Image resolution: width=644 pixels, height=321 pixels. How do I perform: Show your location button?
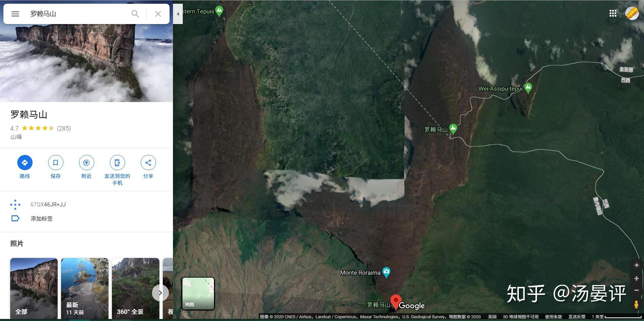pos(637,265)
